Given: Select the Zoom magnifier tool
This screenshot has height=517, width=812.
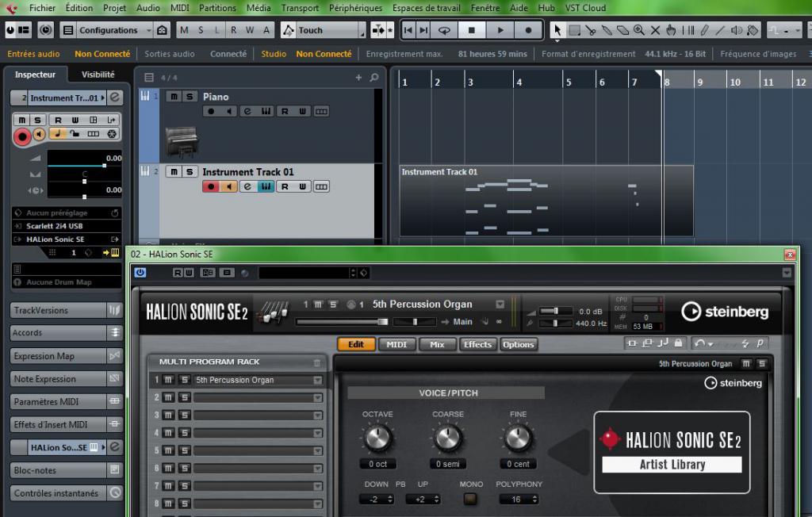Looking at the screenshot, I should coord(639,30).
